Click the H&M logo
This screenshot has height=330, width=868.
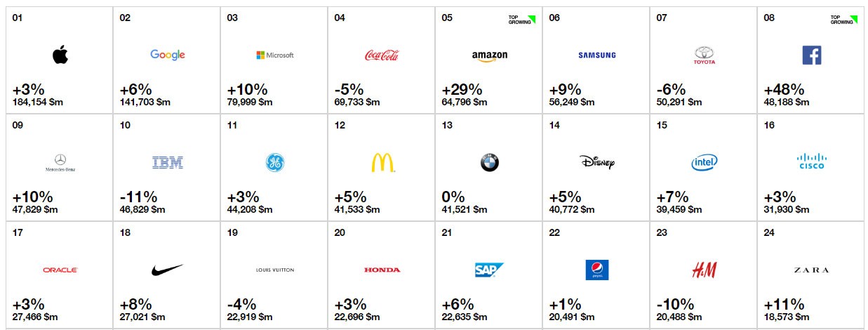(x=703, y=270)
